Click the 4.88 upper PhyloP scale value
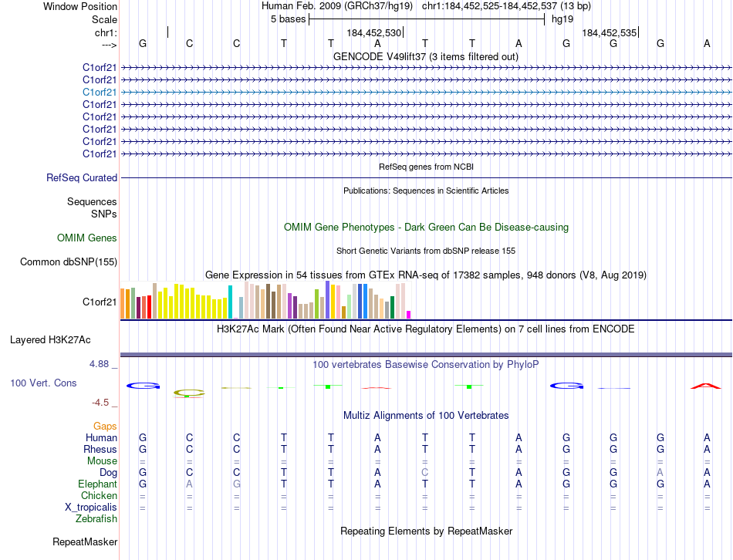This screenshot has width=733, height=560. pyautogui.click(x=99, y=363)
